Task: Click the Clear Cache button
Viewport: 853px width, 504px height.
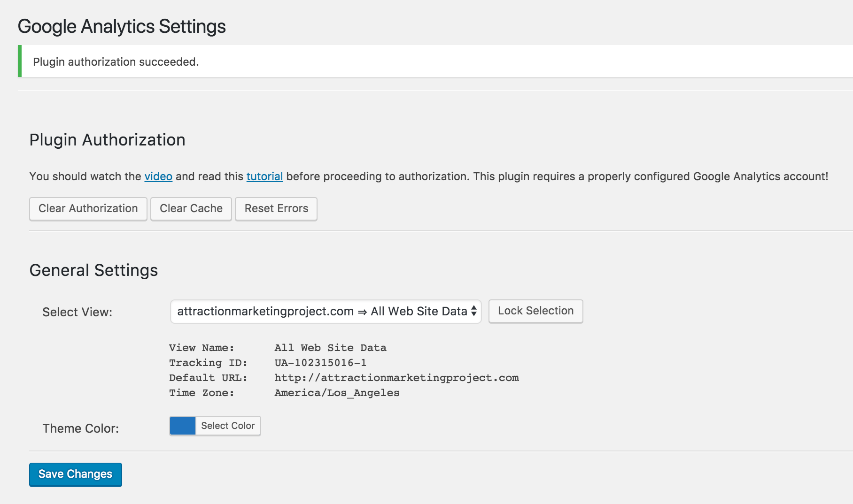Action: click(x=191, y=209)
